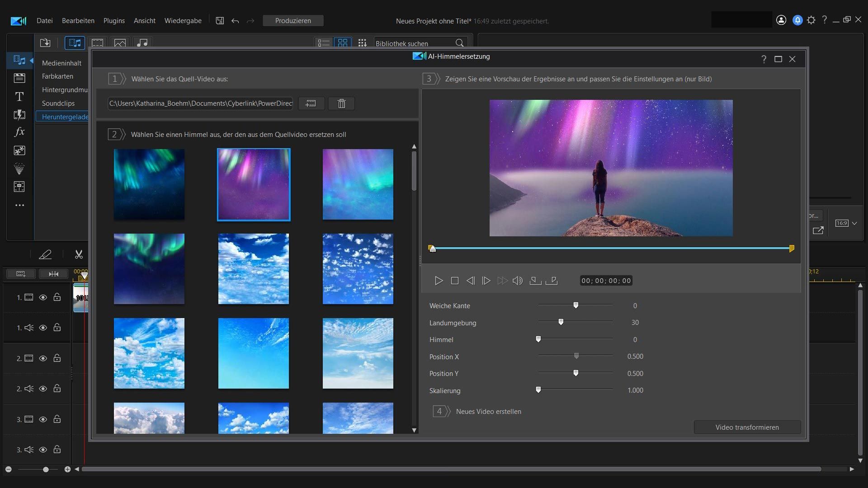Click the browse source video button
The width and height of the screenshot is (868, 488).
click(311, 103)
